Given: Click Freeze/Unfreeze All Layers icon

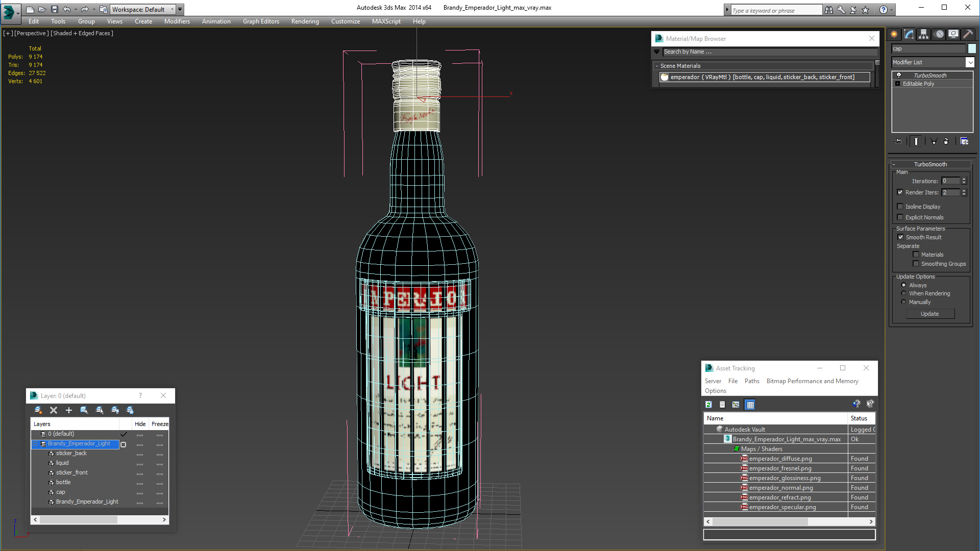Looking at the screenshot, I should point(130,410).
